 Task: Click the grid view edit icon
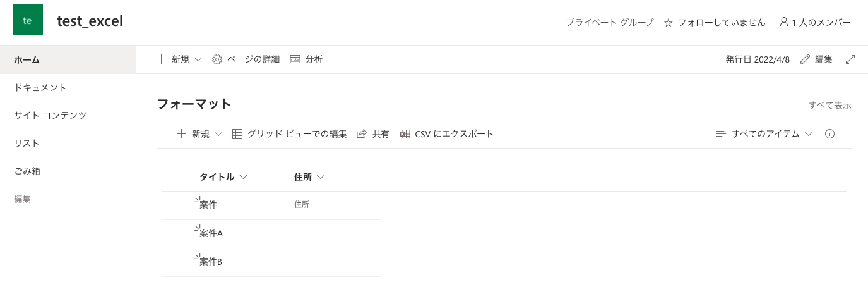tap(237, 134)
